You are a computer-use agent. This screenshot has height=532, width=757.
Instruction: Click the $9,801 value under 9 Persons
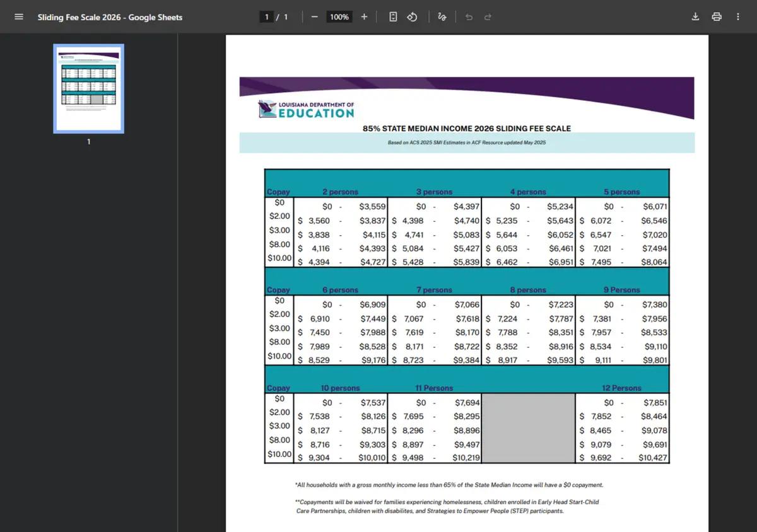tap(655, 361)
